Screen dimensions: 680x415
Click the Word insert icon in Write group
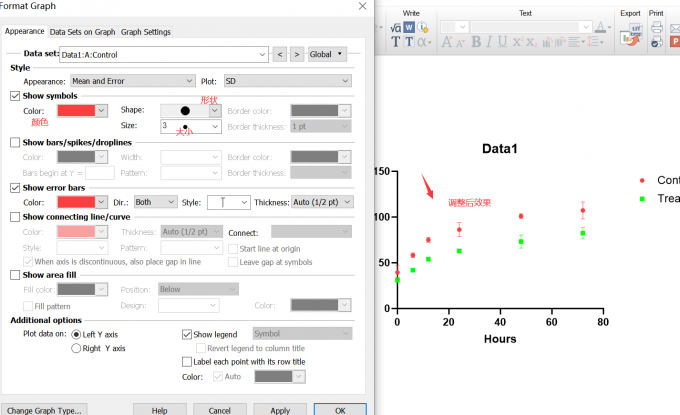tap(409, 27)
